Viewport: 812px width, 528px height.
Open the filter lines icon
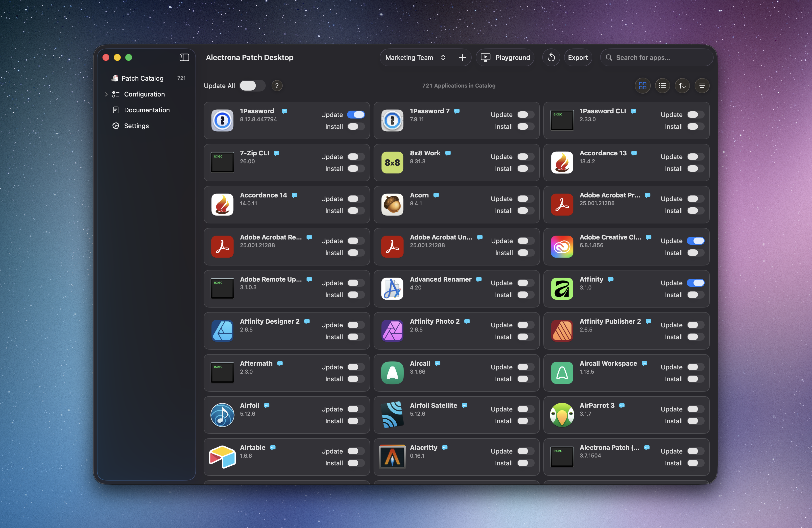[702, 86]
